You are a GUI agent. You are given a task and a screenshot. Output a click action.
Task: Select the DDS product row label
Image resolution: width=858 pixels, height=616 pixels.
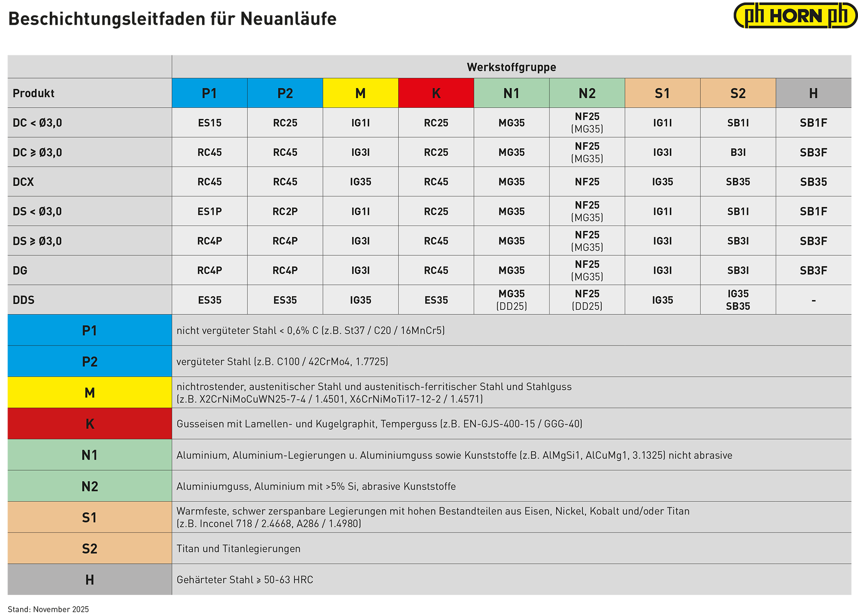[x=24, y=300]
